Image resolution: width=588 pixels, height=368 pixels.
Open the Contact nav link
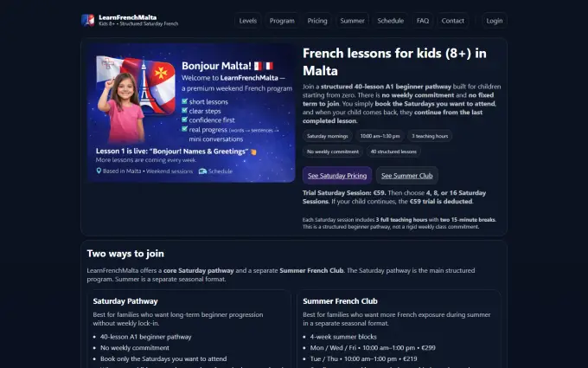click(x=452, y=21)
